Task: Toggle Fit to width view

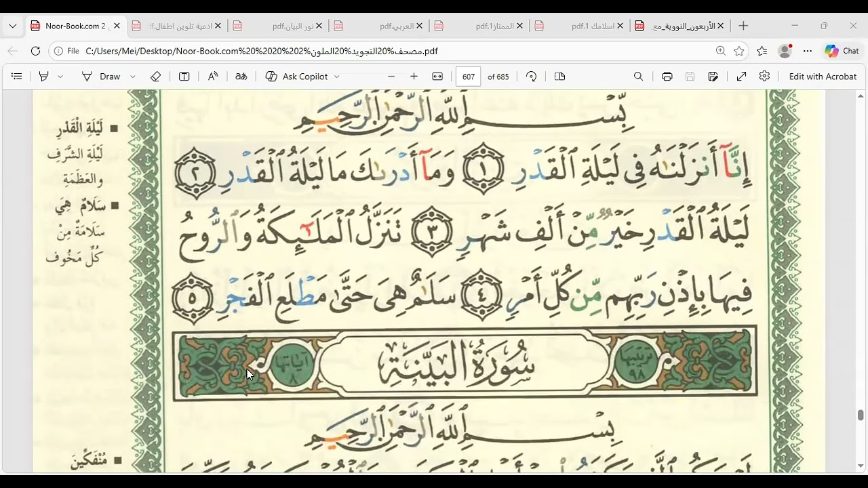Action: tap(437, 77)
